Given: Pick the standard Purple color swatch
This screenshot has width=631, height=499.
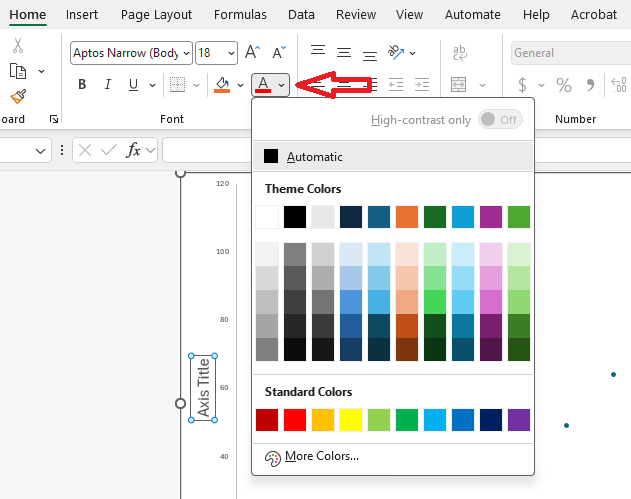Looking at the screenshot, I should [519, 420].
